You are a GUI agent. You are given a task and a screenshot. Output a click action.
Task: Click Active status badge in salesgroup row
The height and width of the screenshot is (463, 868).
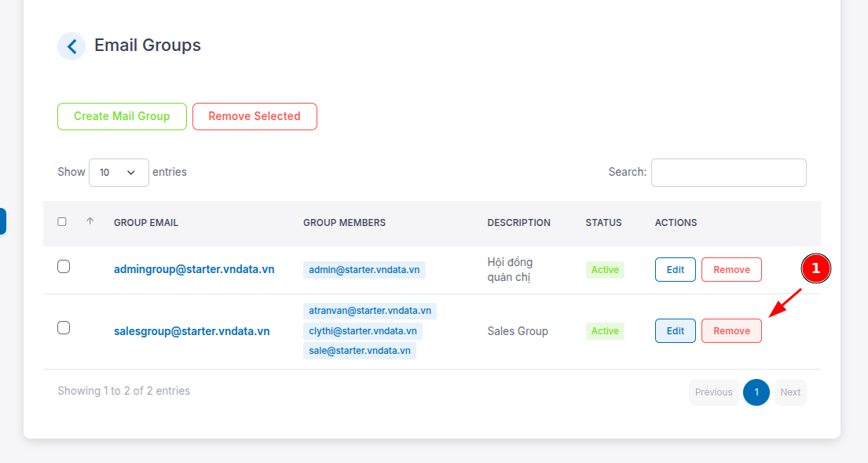coord(605,331)
